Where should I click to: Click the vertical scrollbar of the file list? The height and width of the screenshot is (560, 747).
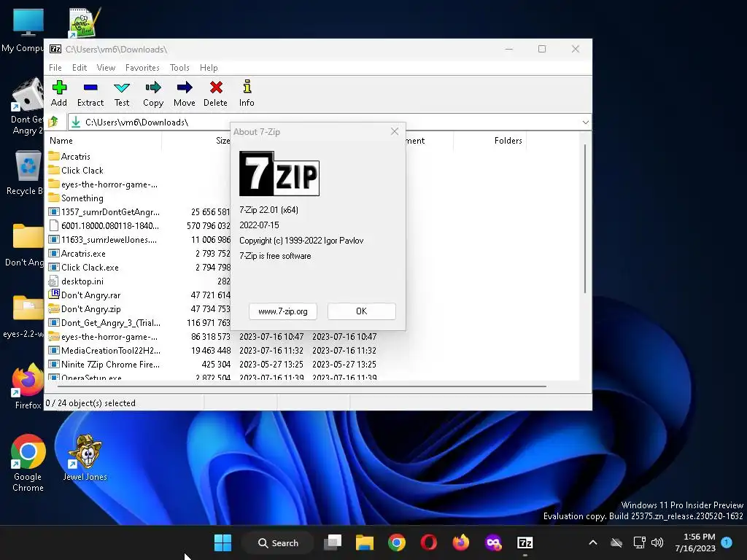(584, 219)
